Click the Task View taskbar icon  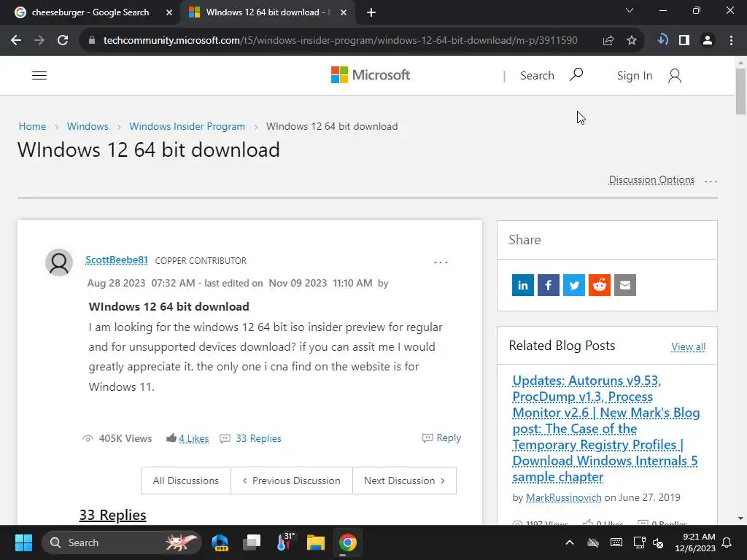252,542
